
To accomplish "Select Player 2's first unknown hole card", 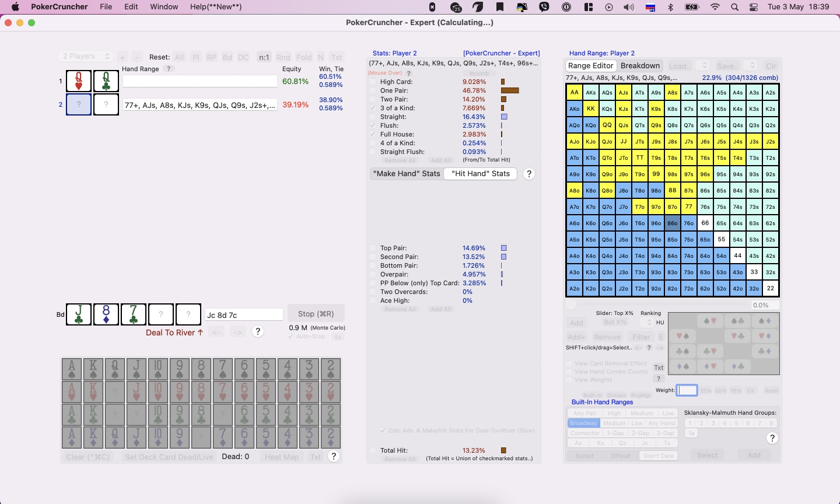I will [79, 104].
